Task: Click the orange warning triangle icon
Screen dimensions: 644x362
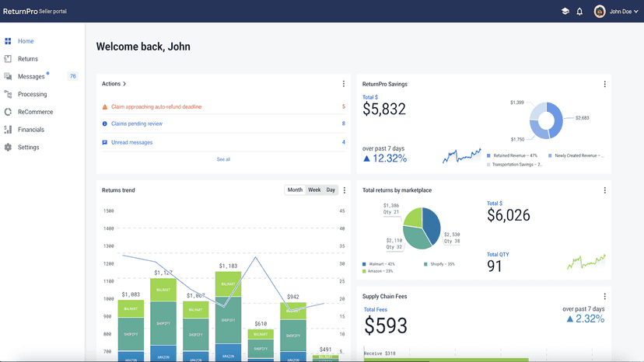Action: point(105,106)
